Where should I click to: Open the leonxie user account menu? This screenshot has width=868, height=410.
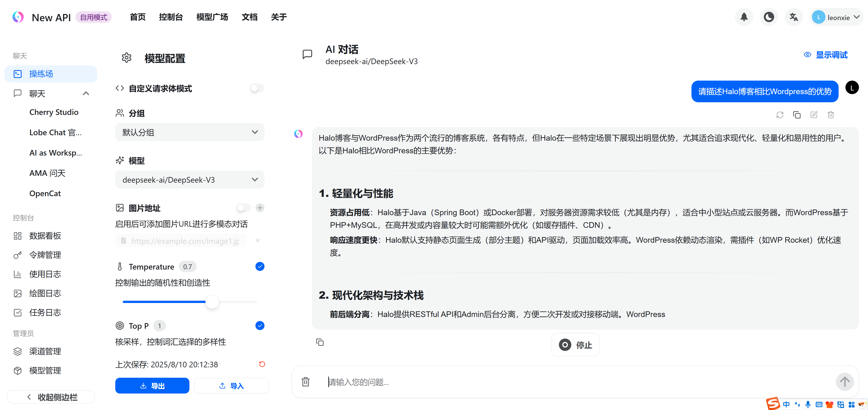pyautogui.click(x=837, y=17)
